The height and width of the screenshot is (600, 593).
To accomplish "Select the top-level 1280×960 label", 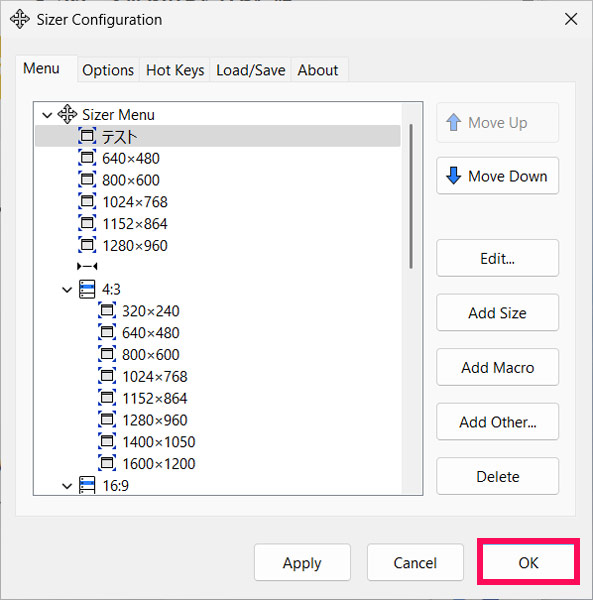I will 135,246.
